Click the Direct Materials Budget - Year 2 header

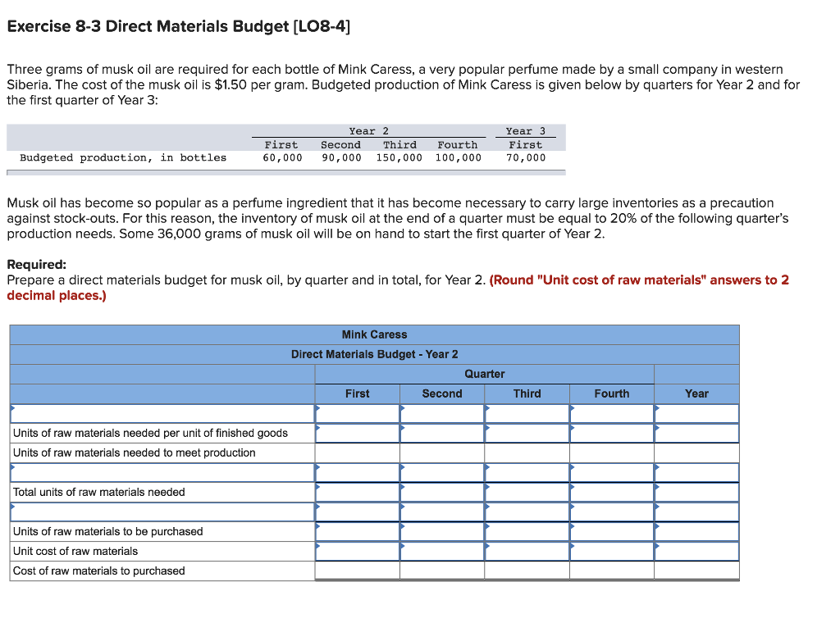(x=374, y=354)
